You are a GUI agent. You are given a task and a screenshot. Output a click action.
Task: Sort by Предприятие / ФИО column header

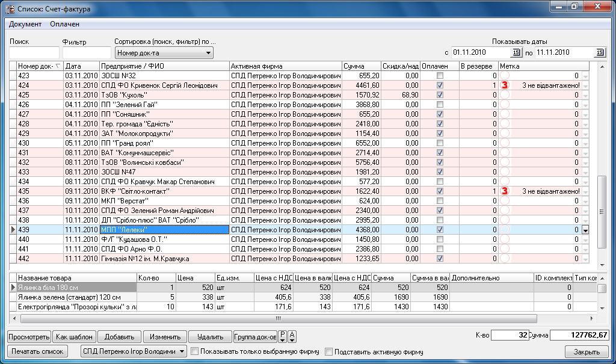pos(164,66)
